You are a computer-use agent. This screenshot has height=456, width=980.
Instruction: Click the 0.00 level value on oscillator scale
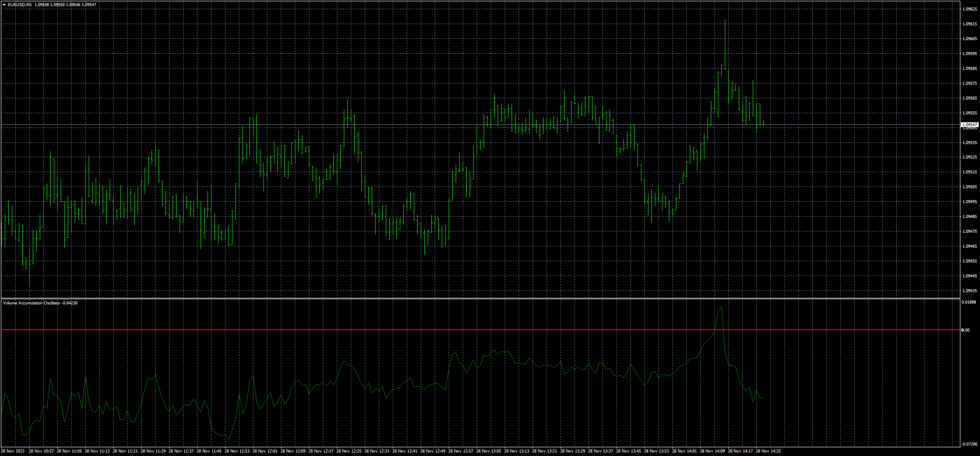click(966, 330)
